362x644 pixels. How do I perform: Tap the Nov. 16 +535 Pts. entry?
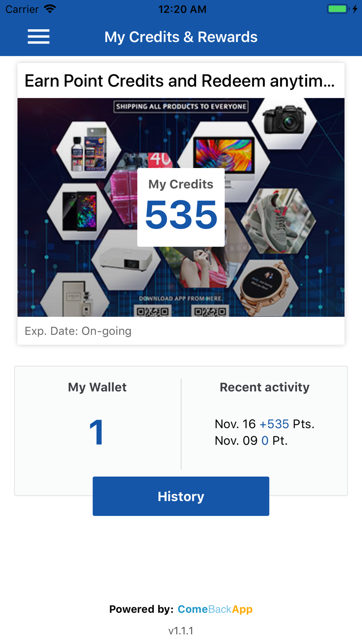[264, 424]
